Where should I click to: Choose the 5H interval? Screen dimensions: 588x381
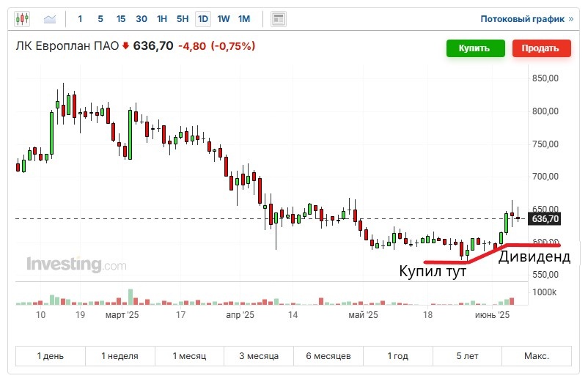[183, 19]
